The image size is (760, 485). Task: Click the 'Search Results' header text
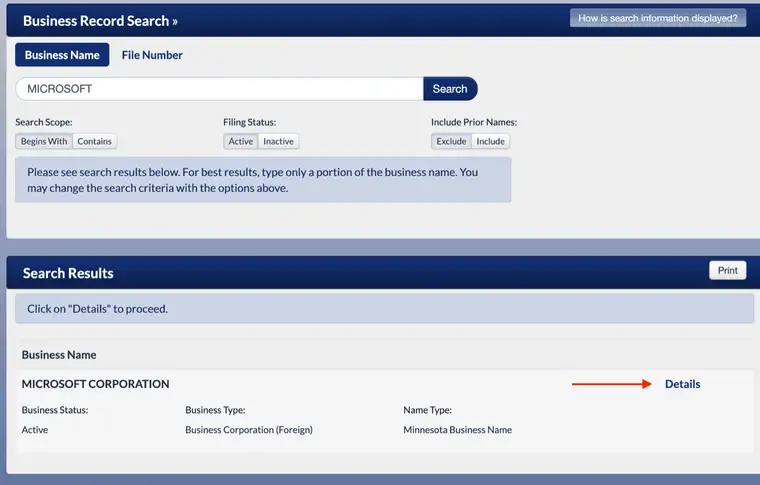68,273
